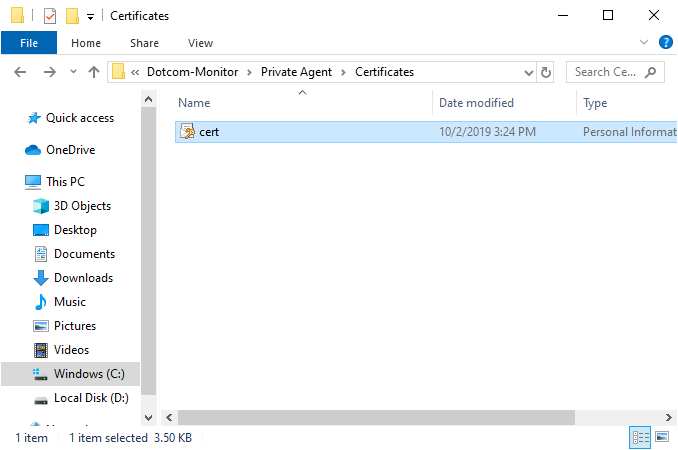Go forward with the Forward arrow
Image resolution: width=678 pixels, height=450 pixels.
pos(49,72)
